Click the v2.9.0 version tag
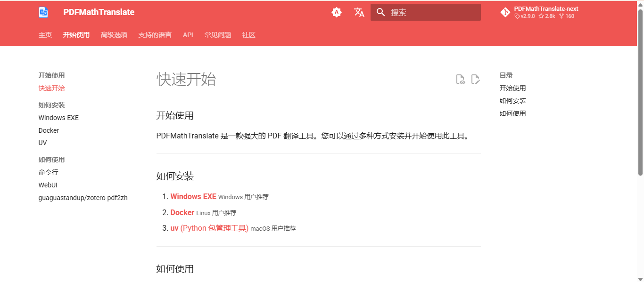 tap(524, 16)
